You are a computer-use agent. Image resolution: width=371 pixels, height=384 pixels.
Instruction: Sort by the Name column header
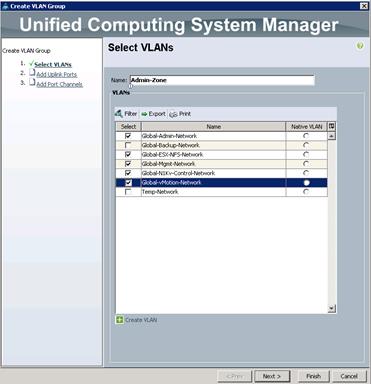pos(214,127)
